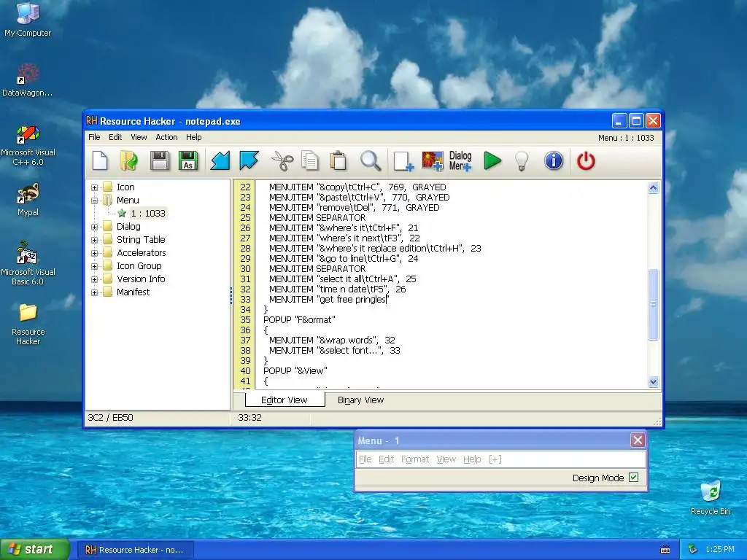747x560 pixels.
Task: Select the Version Info folder in tree
Action: 141,279
